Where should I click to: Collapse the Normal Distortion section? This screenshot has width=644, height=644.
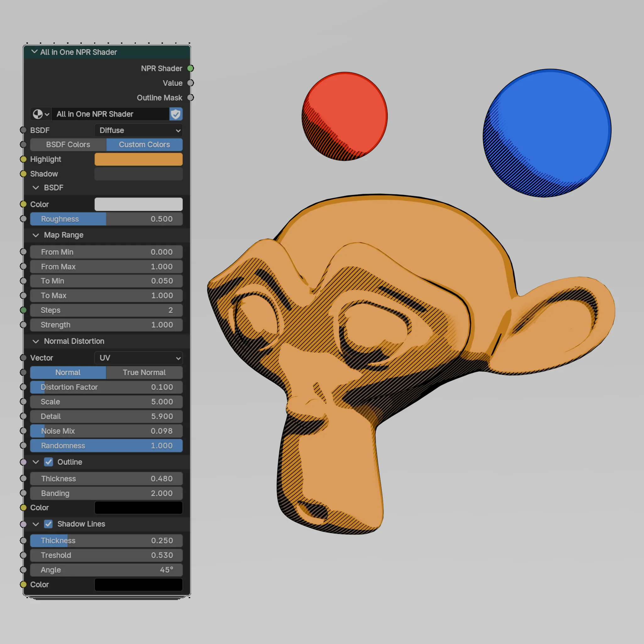click(36, 341)
